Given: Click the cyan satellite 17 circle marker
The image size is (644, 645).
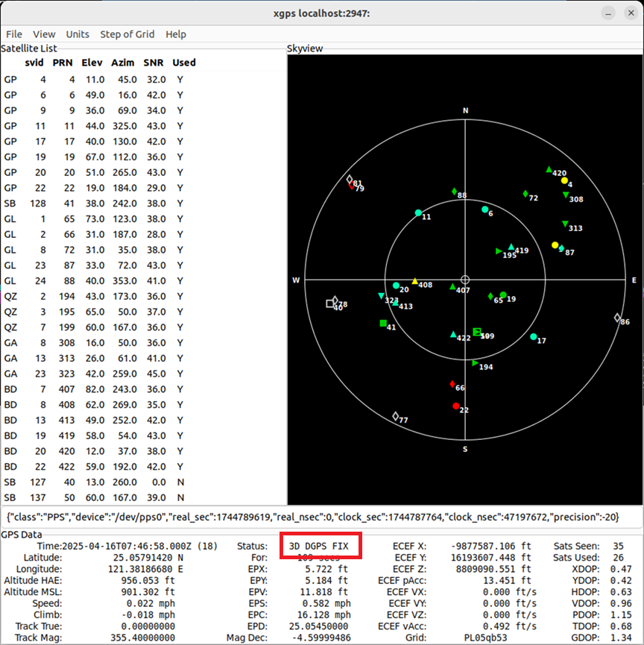Looking at the screenshot, I should click(x=534, y=337).
